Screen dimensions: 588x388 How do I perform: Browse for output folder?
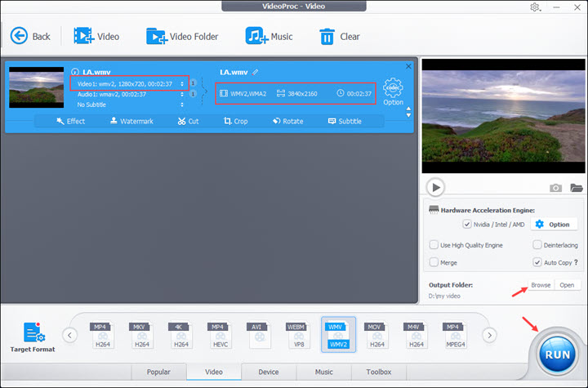541,285
